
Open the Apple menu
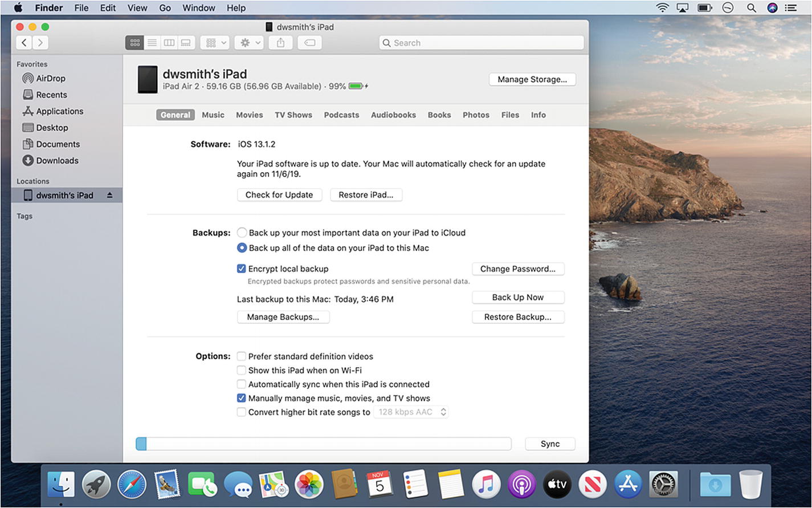click(18, 8)
